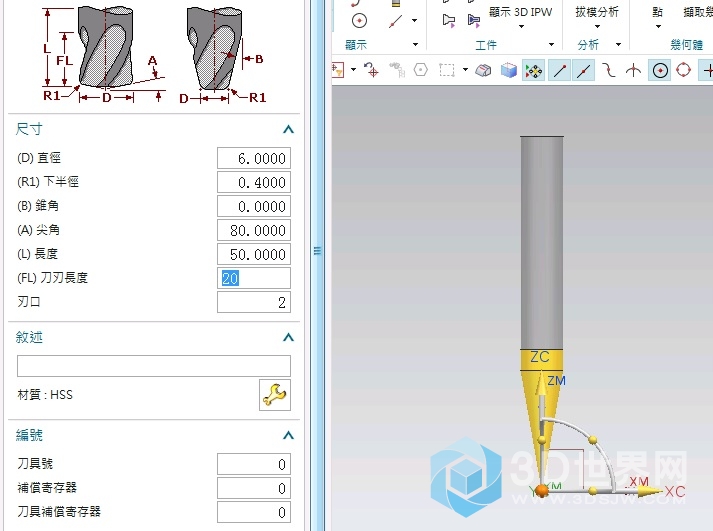Toggle the enable snap points button

tap(534, 70)
